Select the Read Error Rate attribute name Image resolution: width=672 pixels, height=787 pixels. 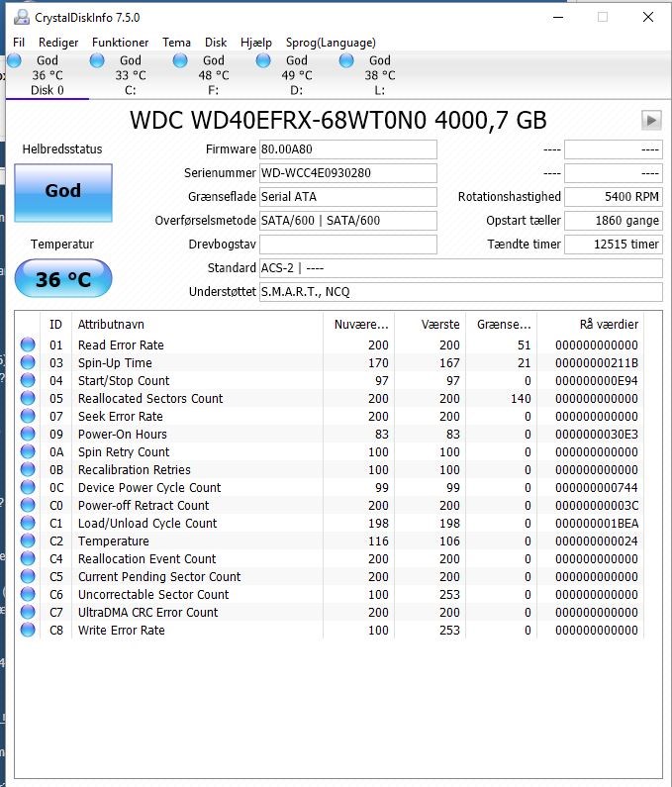click(x=121, y=345)
